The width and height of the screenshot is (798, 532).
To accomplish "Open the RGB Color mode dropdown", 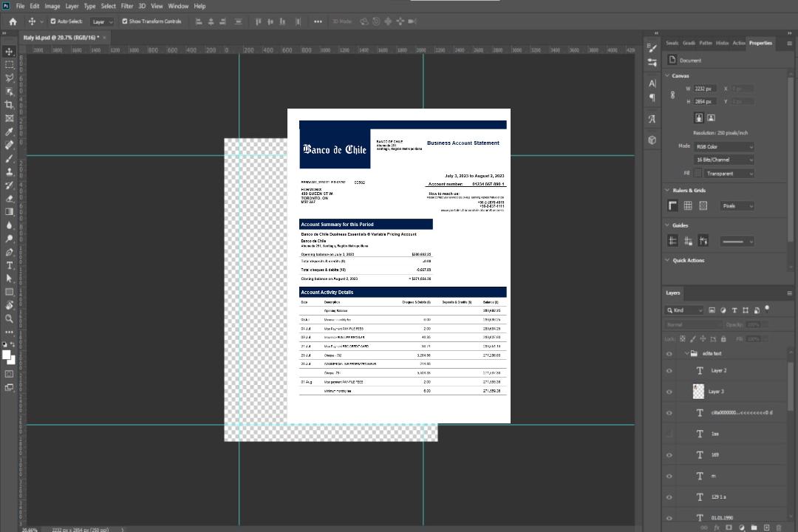I will point(723,146).
